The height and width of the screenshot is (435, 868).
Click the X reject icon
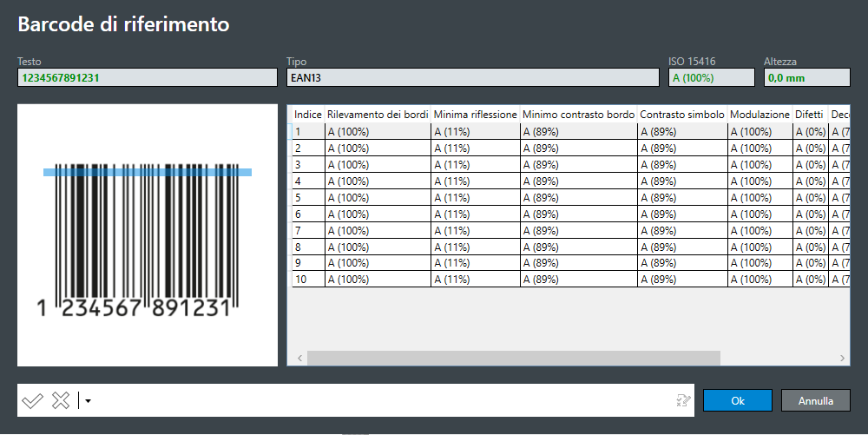tap(61, 400)
